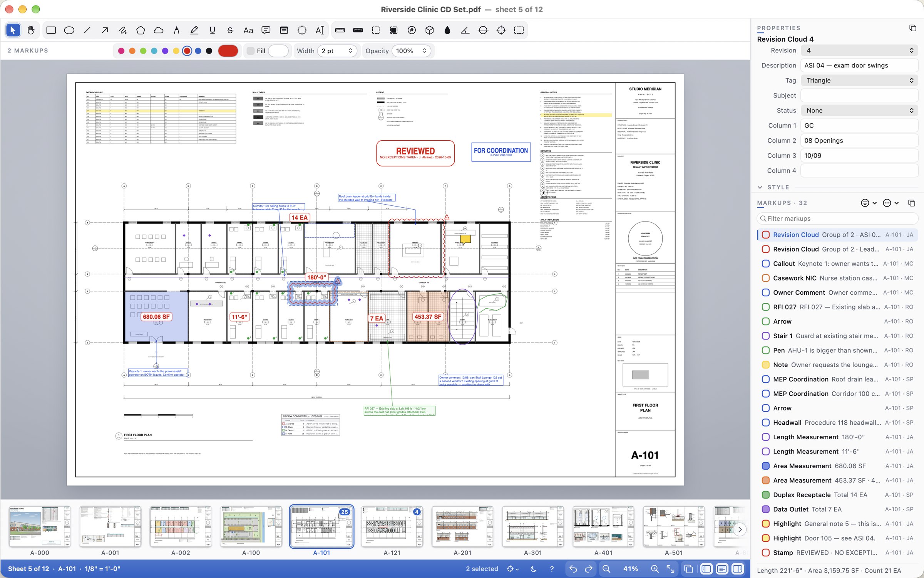Image resolution: width=924 pixels, height=578 pixels.
Task: Open the Opacity 100% dropdown
Action: click(x=412, y=51)
